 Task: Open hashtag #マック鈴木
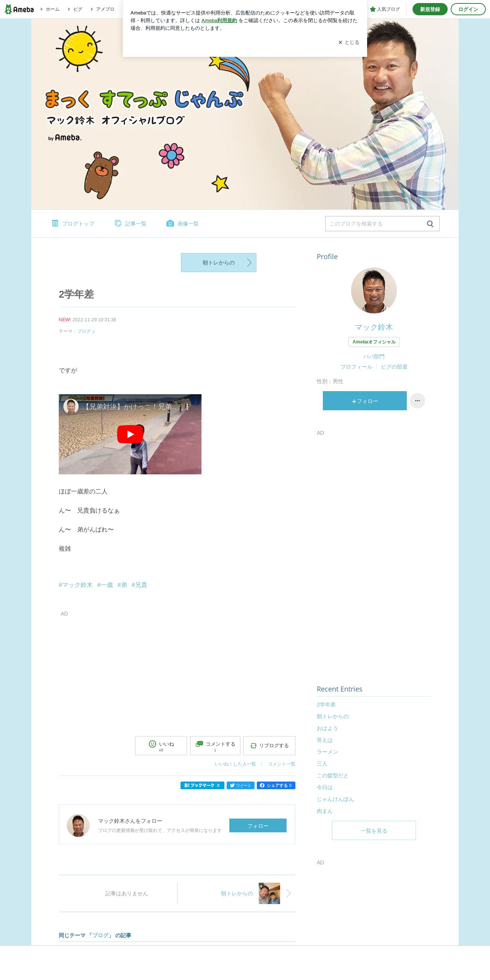point(76,585)
